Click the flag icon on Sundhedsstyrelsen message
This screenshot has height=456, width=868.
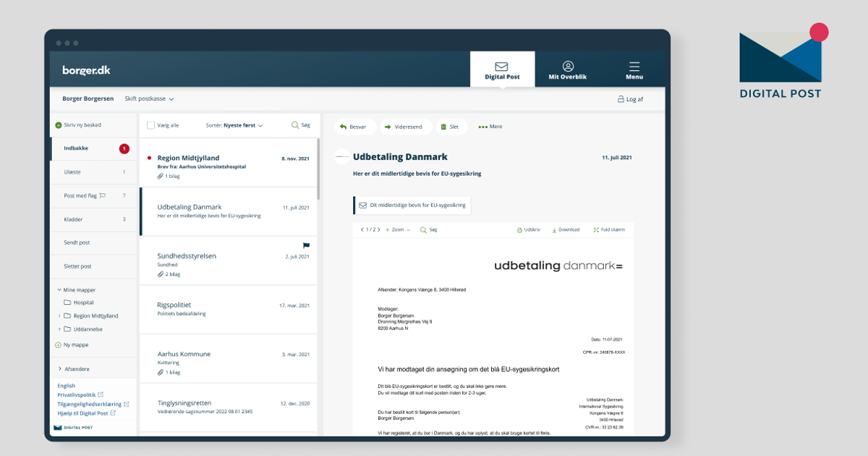tap(306, 245)
